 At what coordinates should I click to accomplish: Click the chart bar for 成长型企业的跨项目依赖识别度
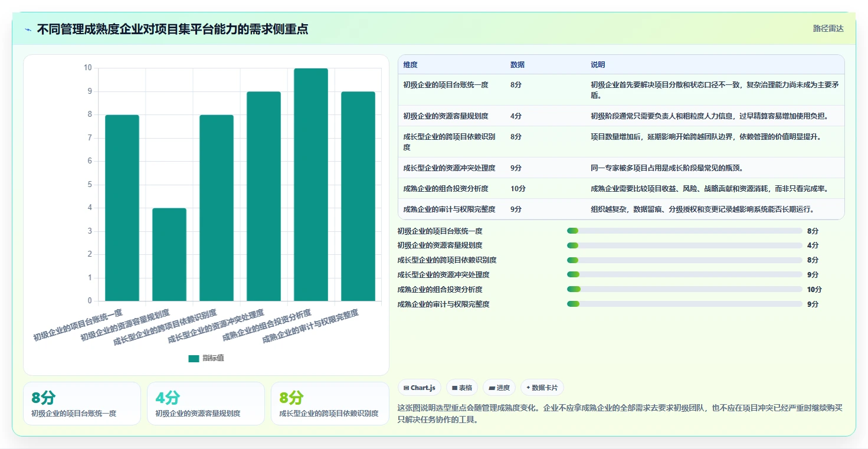pos(217,208)
